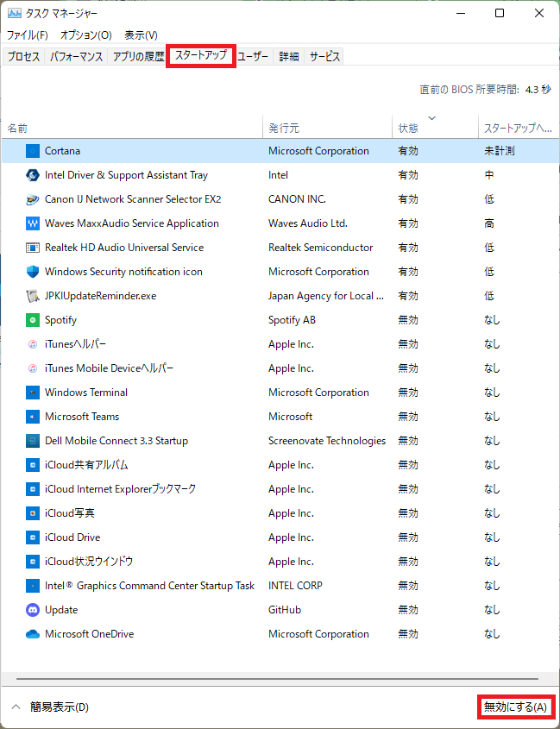Click the Canon IJ Network Scanner icon

point(33,199)
